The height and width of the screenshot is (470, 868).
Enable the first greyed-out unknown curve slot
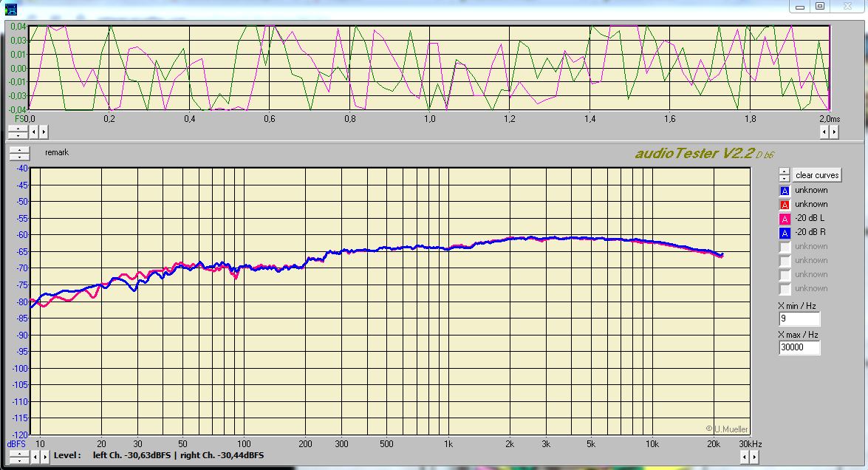tap(785, 247)
